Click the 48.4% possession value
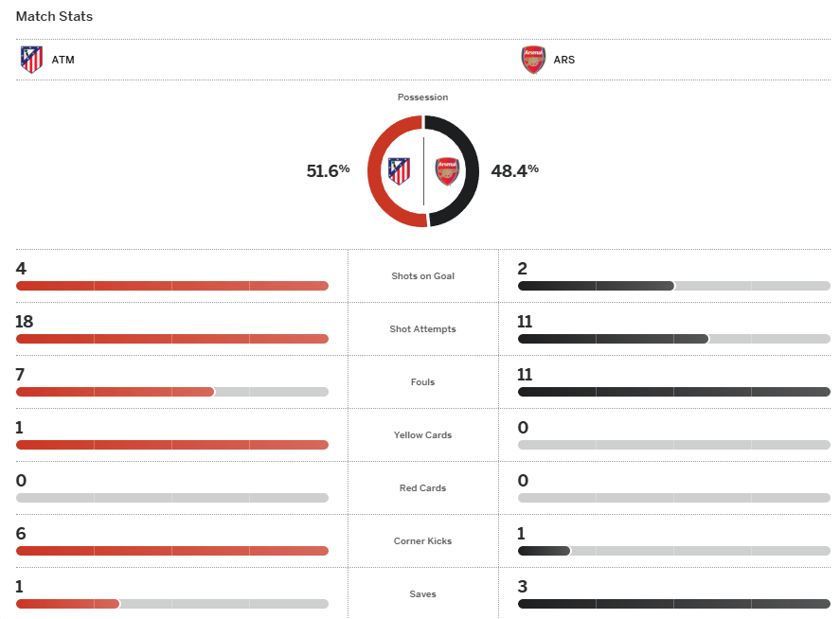This screenshot has height=619, width=840. 514,171
